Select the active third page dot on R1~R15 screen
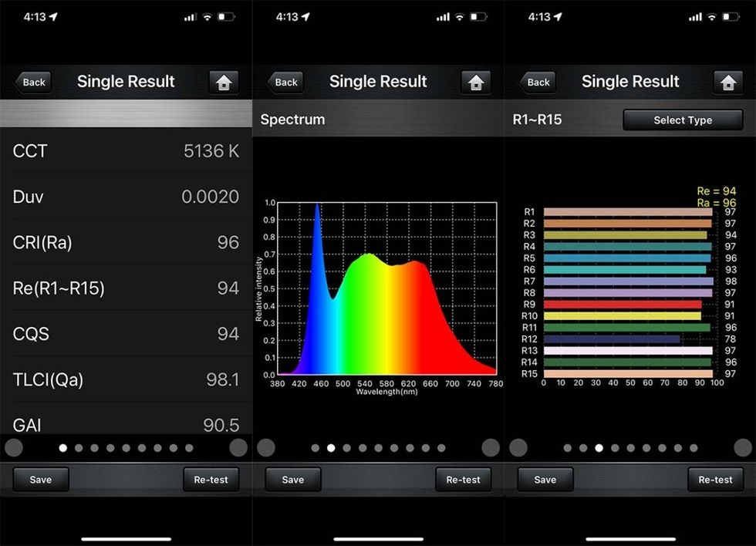Viewport: 756px width, 546px height. tap(599, 448)
